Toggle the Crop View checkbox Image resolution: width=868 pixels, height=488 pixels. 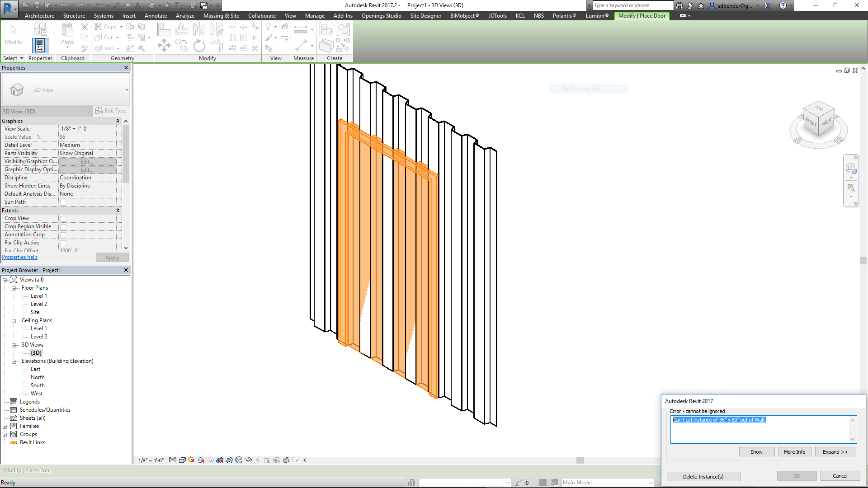63,219
